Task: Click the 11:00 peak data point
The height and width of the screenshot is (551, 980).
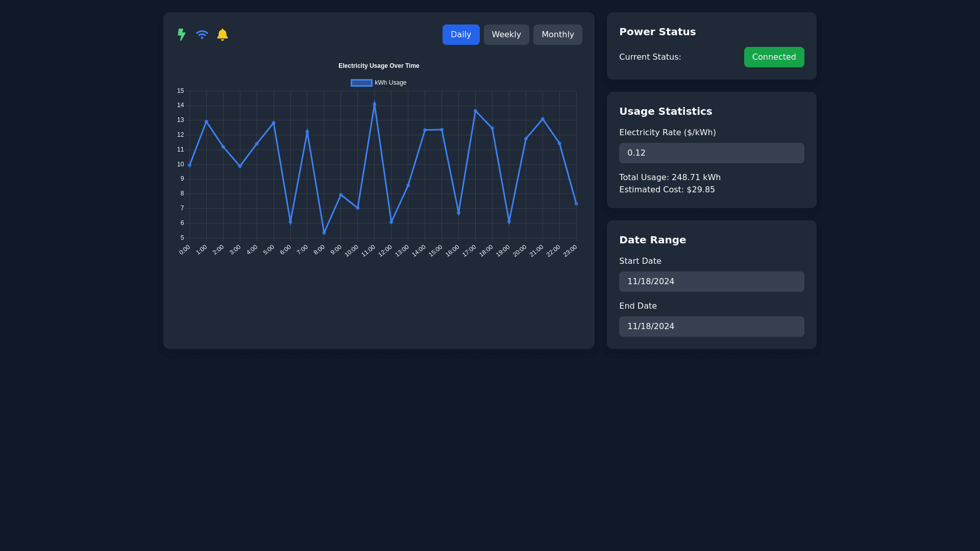Action: point(375,104)
